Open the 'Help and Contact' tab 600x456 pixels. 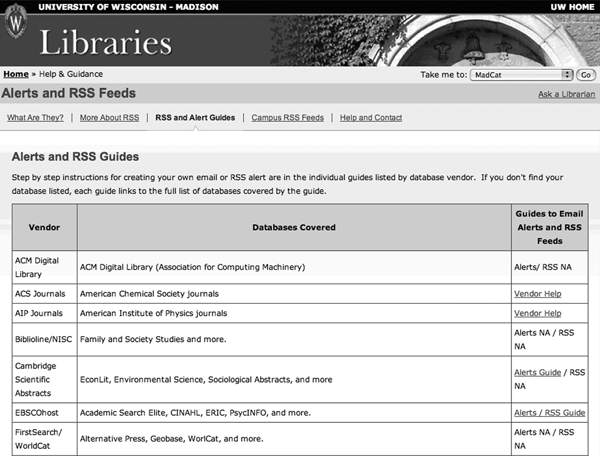(371, 118)
